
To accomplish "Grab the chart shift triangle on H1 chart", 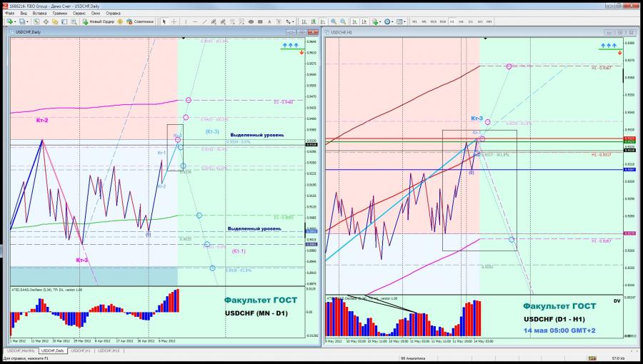I will point(485,38).
